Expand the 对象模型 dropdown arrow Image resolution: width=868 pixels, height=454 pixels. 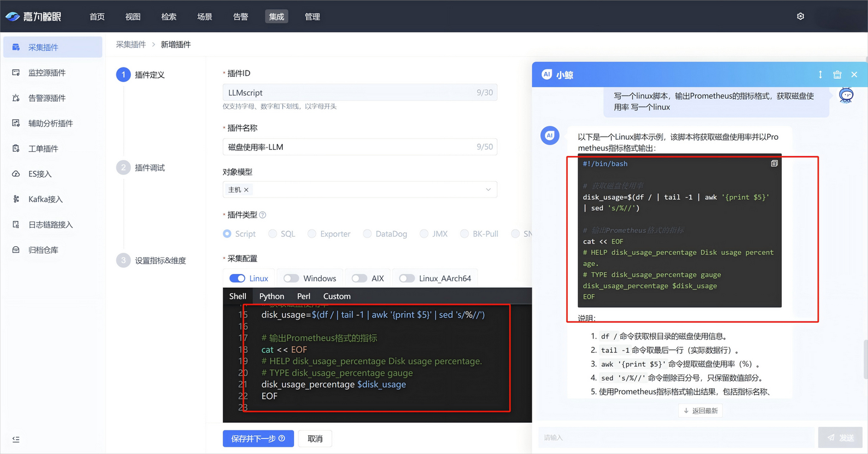(x=488, y=190)
